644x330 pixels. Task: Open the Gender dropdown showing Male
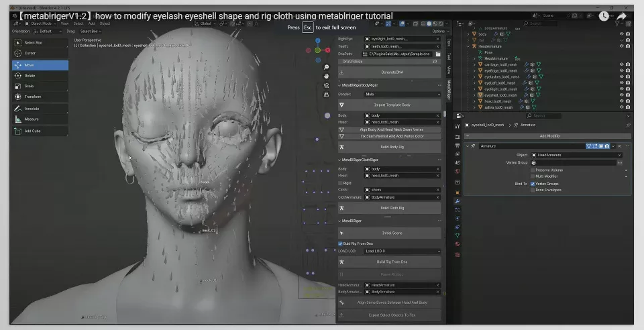402,94
